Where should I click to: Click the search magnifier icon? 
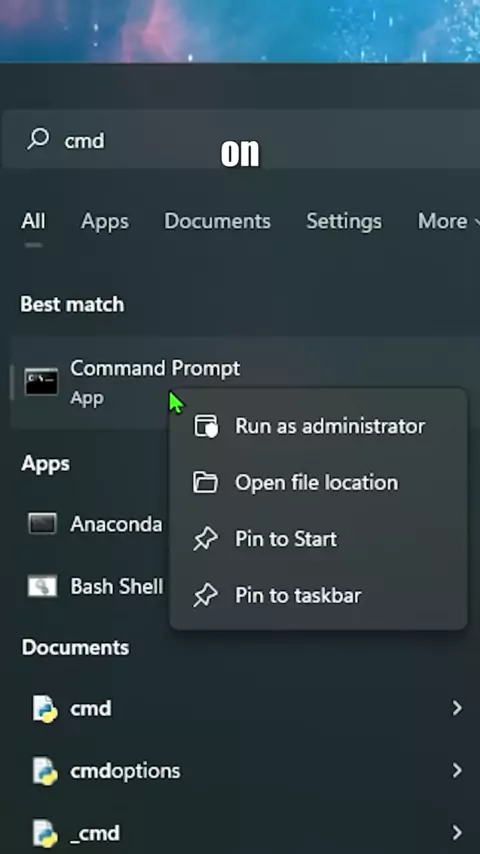coord(38,139)
